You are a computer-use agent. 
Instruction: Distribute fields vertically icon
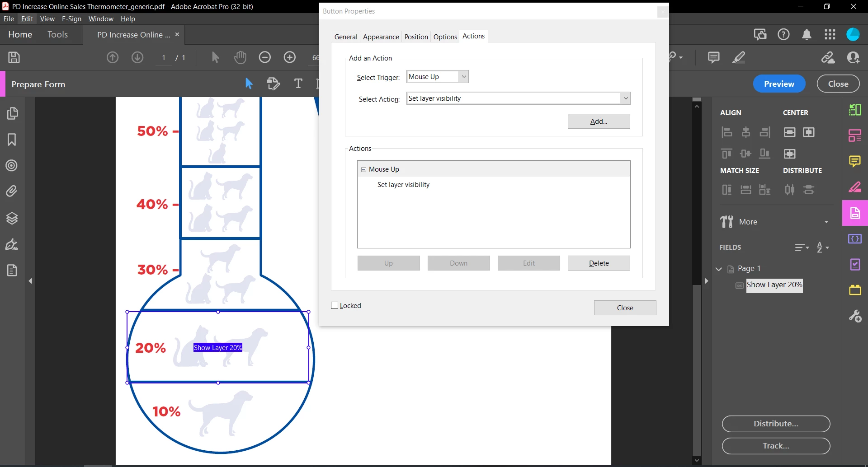[809, 190]
